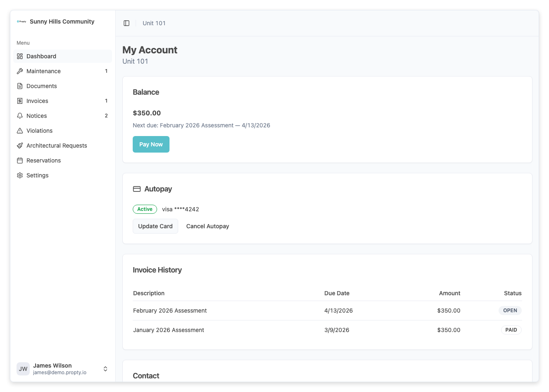Click the Violations warning triangle icon
549x392 pixels.
tap(20, 130)
